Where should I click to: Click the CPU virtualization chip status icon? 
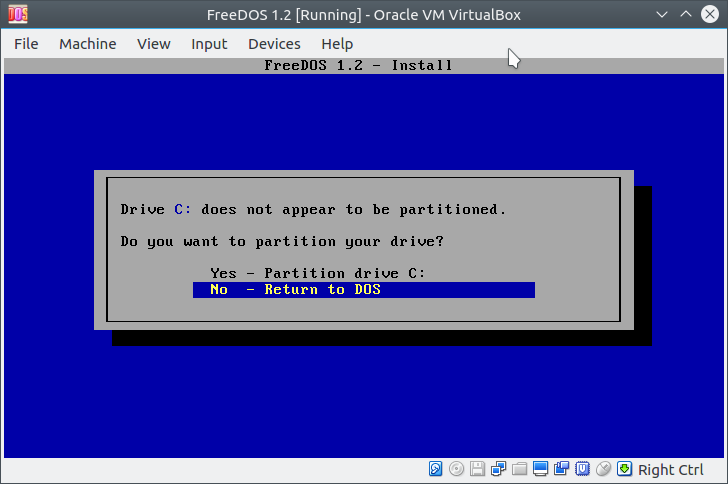click(x=582, y=469)
